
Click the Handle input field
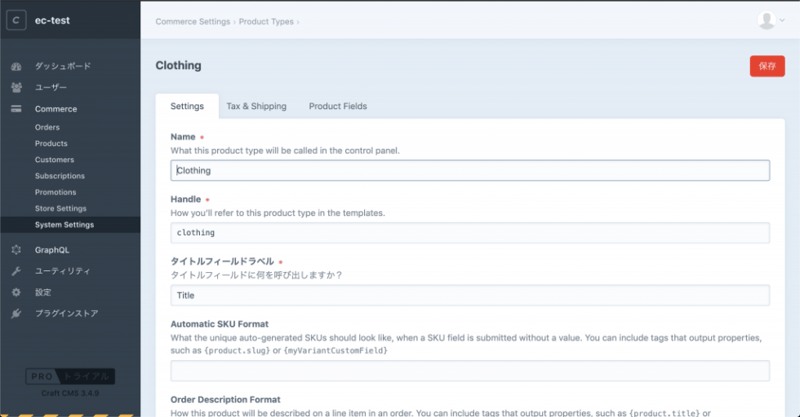pyautogui.click(x=470, y=233)
